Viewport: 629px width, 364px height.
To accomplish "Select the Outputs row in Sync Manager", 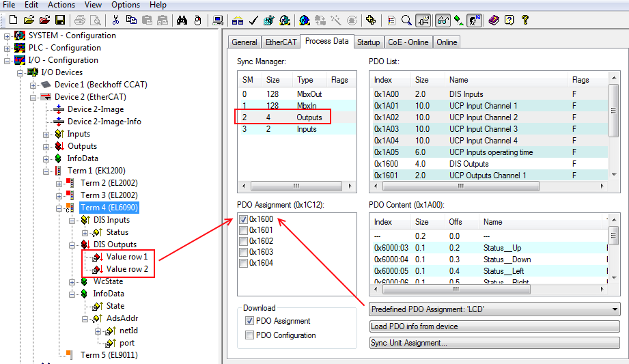I will [296, 117].
